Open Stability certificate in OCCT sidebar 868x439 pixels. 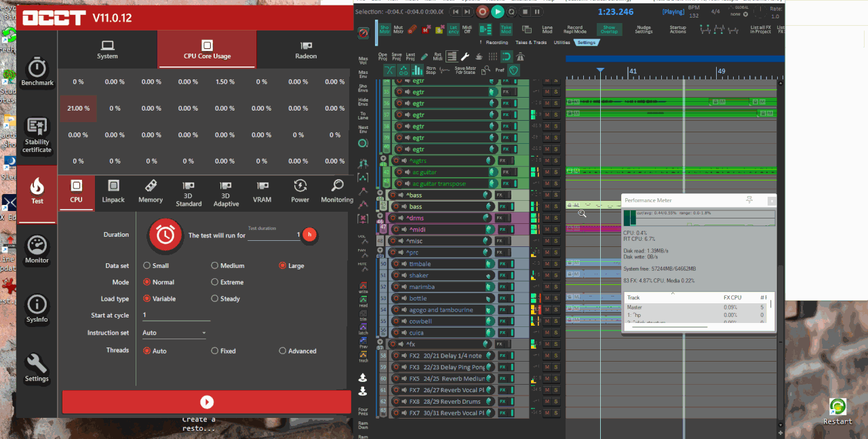[x=37, y=135]
